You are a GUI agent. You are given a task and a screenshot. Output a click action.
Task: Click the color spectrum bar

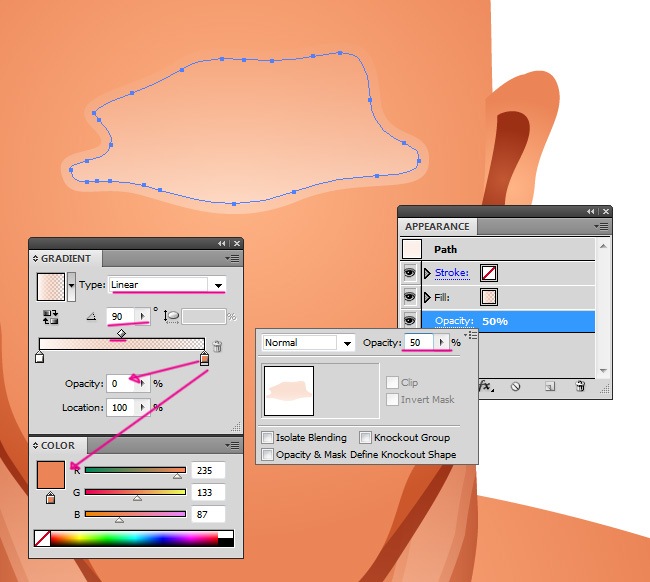133,538
